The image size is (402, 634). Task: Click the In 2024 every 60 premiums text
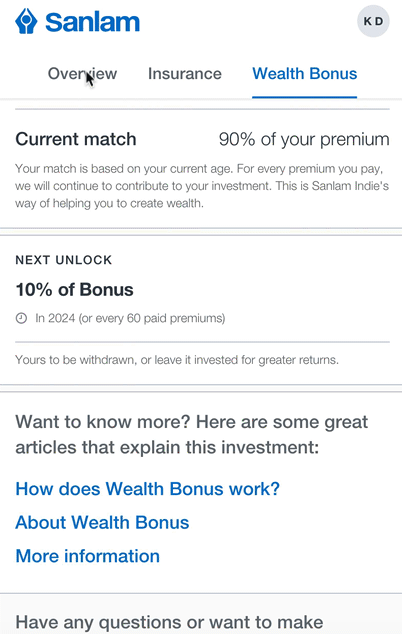point(130,319)
